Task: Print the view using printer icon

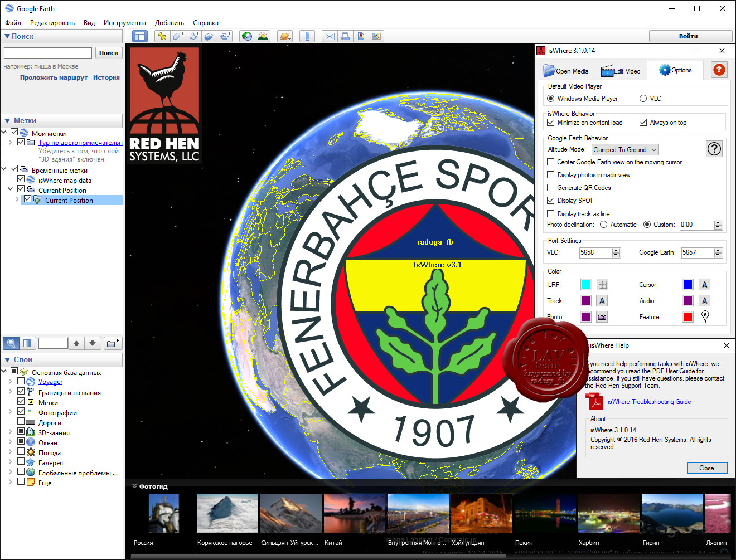Action: click(345, 36)
